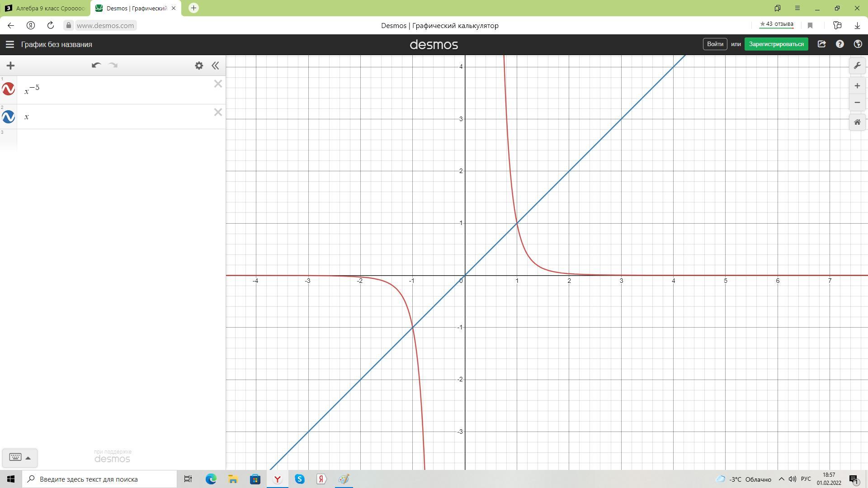Open the volume control

coord(792,479)
